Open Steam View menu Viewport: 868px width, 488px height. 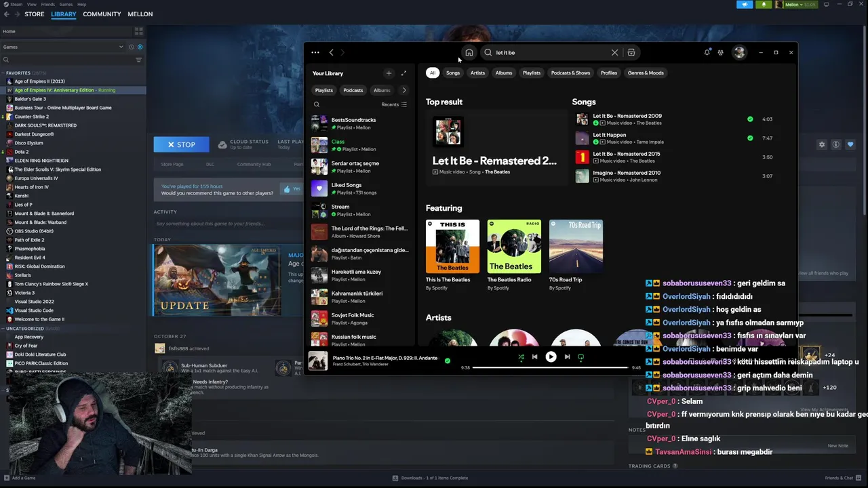coord(32,4)
